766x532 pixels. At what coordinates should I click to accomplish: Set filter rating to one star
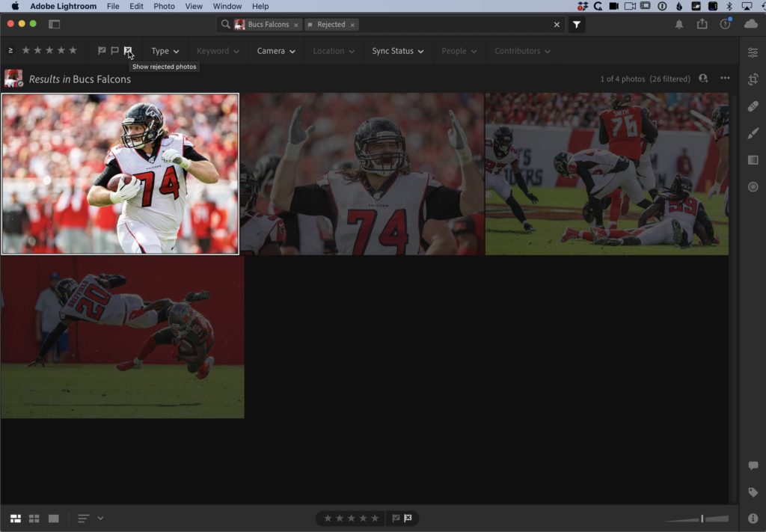tap(26, 50)
